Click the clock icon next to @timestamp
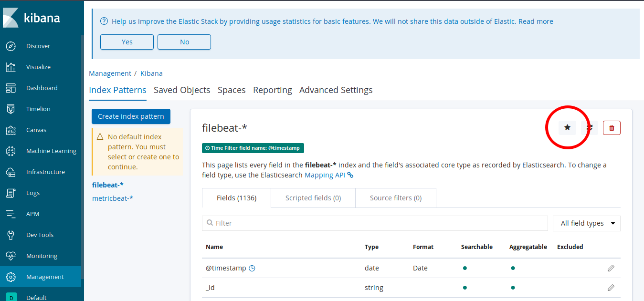Image resolution: width=644 pixels, height=301 pixels. 252,268
